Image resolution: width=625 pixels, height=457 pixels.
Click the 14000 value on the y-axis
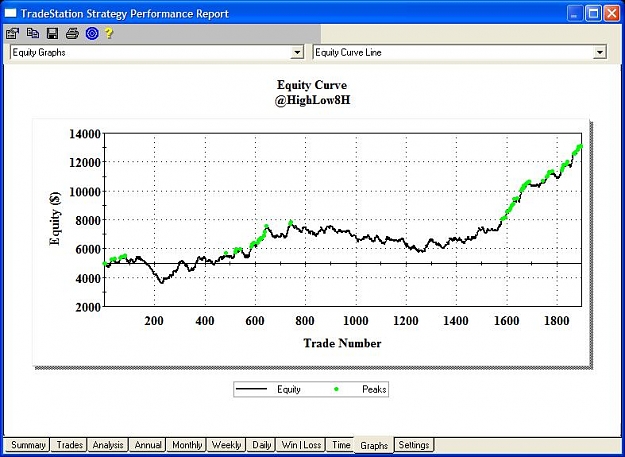(x=85, y=133)
